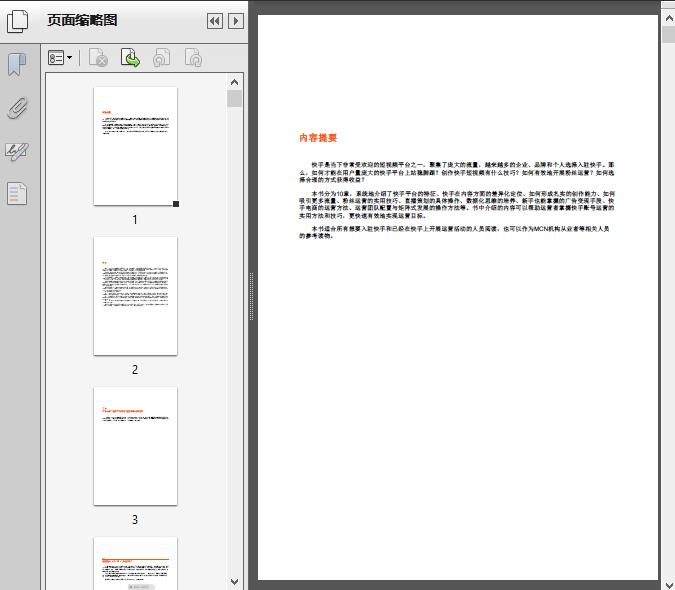The image size is (675, 590).
Task: Click the thumbnail 1 resize handle square
Action: [176, 204]
